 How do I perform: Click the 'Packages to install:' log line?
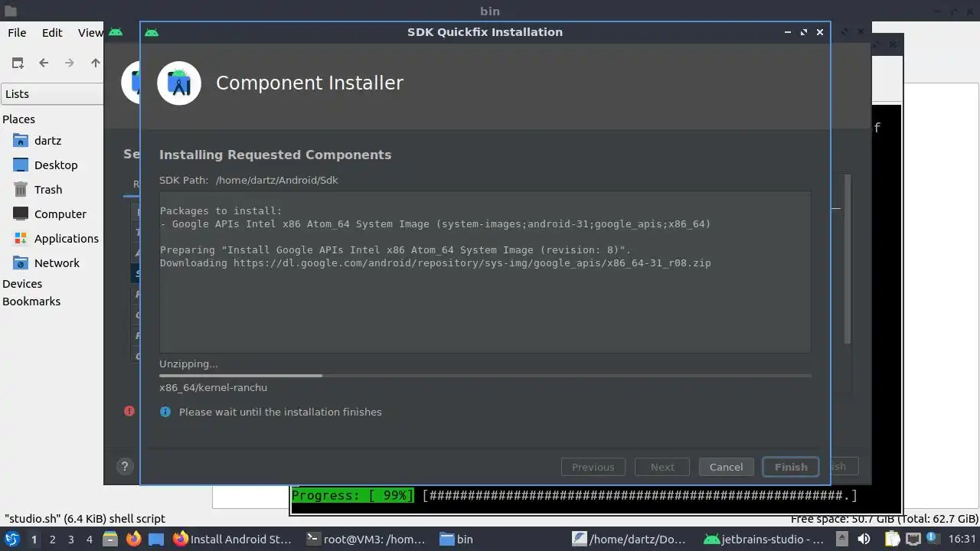(220, 211)
